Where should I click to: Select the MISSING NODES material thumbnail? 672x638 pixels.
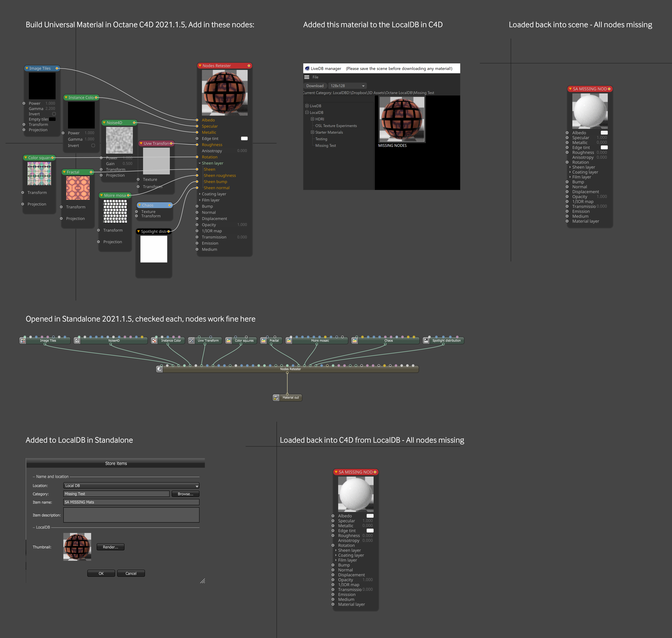click(x=402, y=119)
